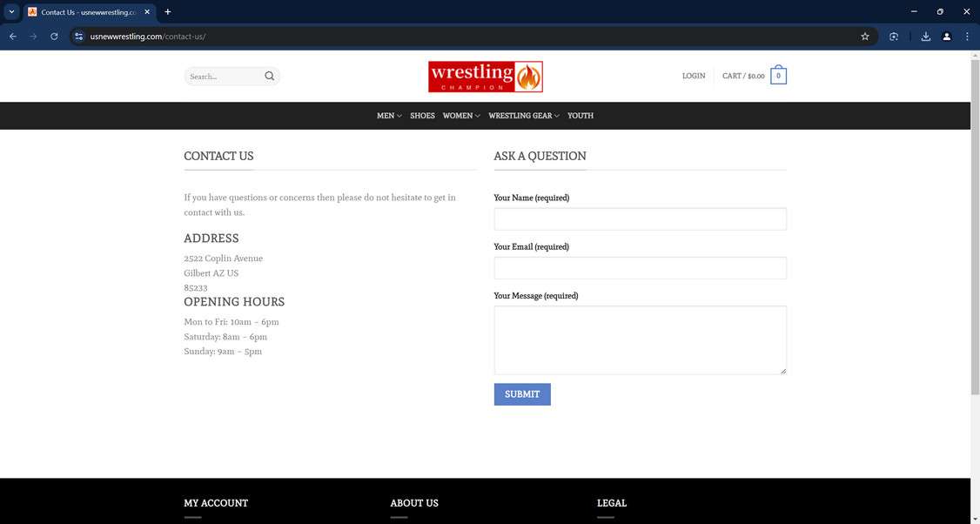
Task: Open a new tab with the plus icon
Action: pos(167,12)
